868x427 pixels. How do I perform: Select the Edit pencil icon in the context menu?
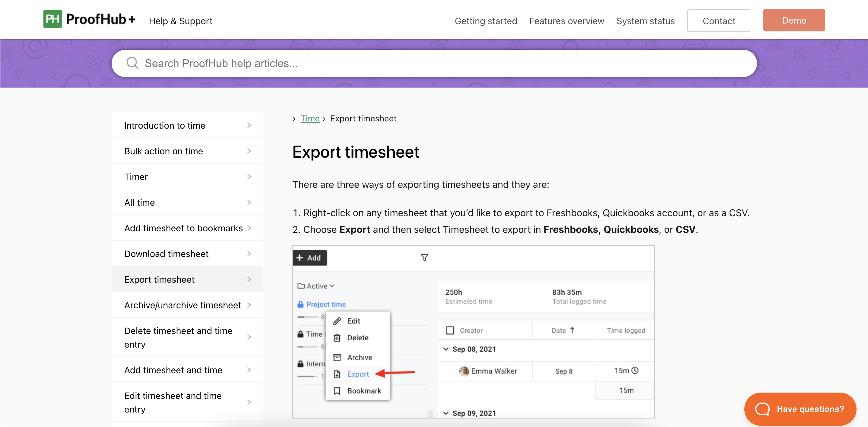tap(337, 321)
